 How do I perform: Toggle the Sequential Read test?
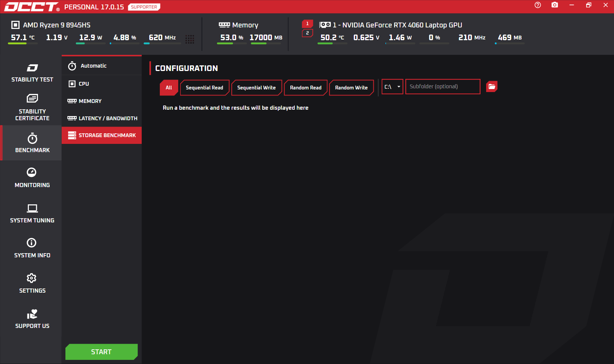coord(205,88)
